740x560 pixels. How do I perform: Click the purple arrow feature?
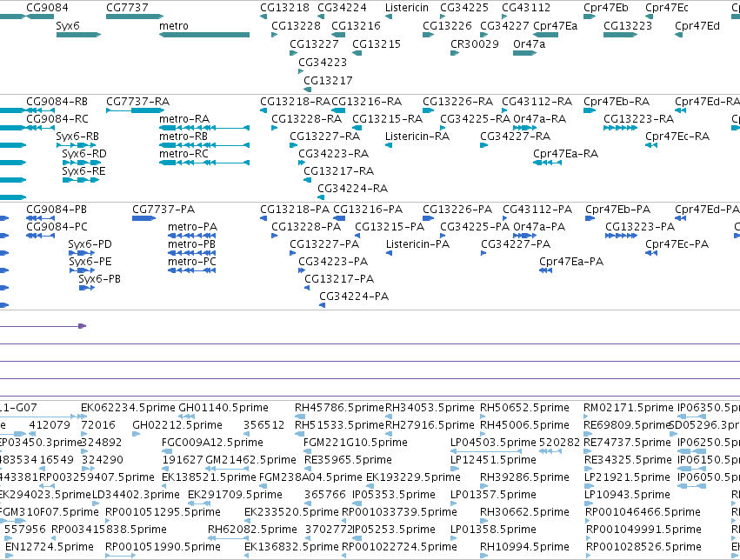(x=43, y=326)
